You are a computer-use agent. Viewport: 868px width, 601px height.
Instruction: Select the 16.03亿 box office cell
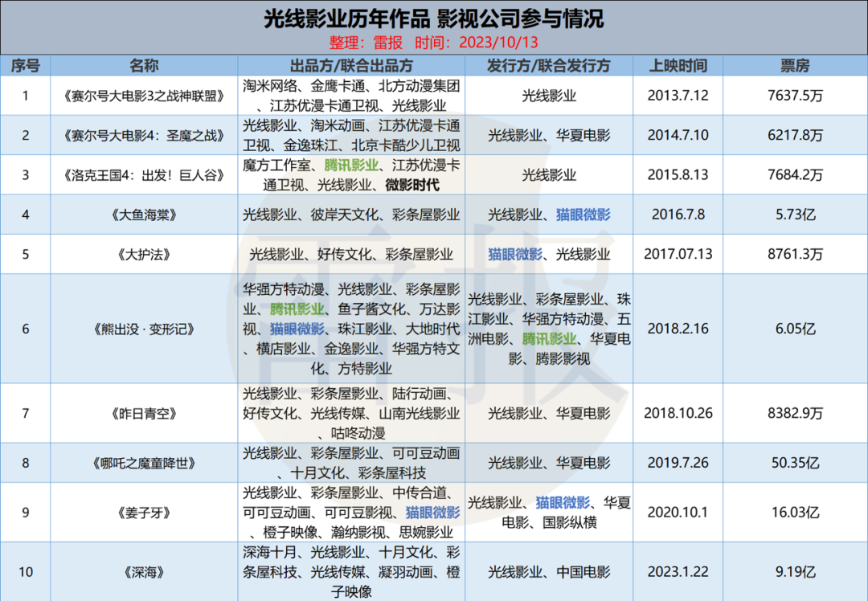click(x=795, y=512)
